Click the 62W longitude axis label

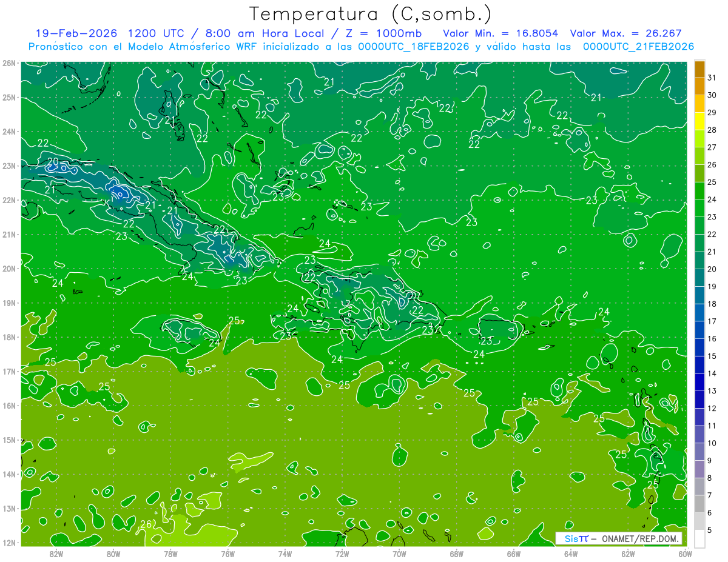[627, 554]
